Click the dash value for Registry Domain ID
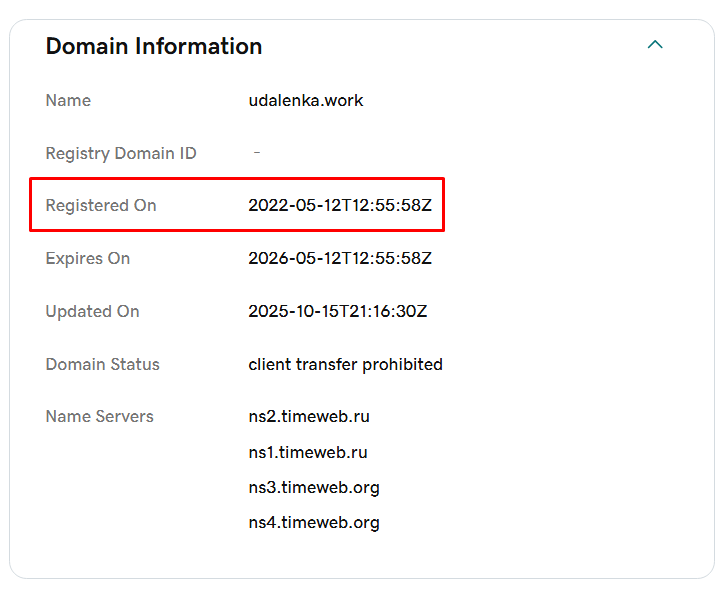 click(x=257, y=153)
